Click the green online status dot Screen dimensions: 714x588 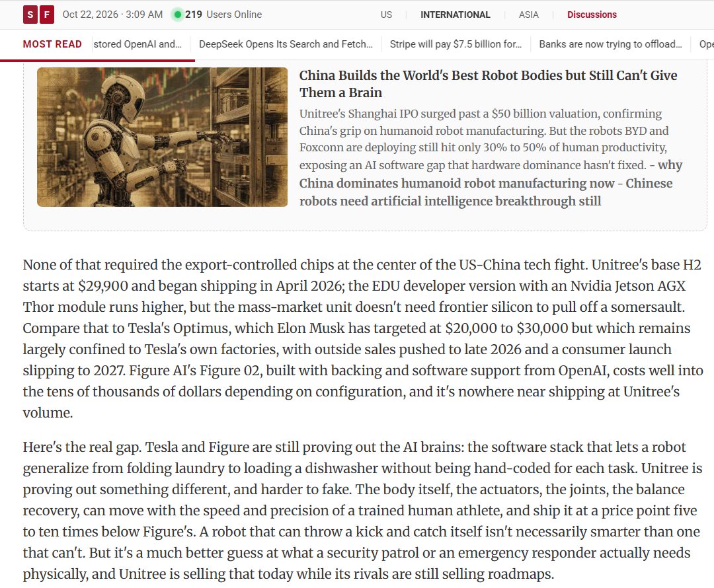click(x=178, y=15)
